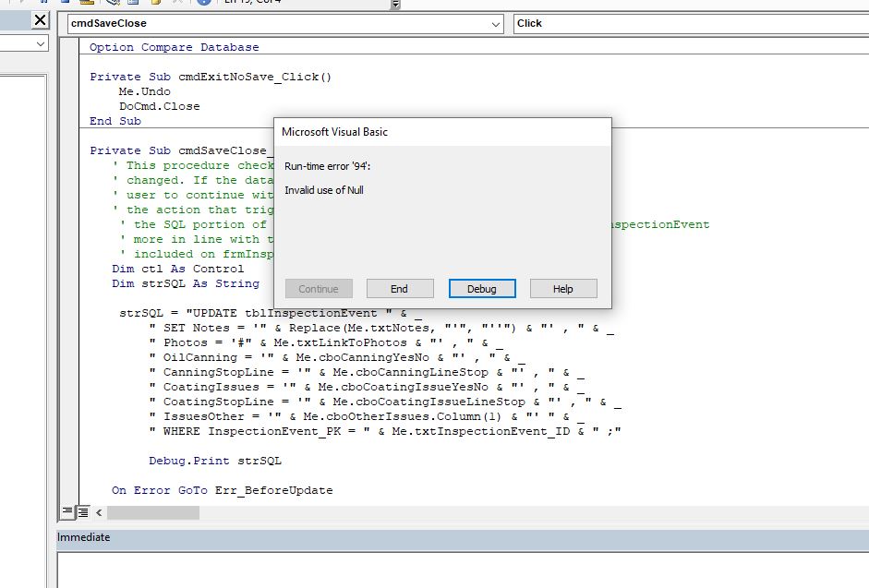Click the "Run-time error '94':" message

click(328, 166)
